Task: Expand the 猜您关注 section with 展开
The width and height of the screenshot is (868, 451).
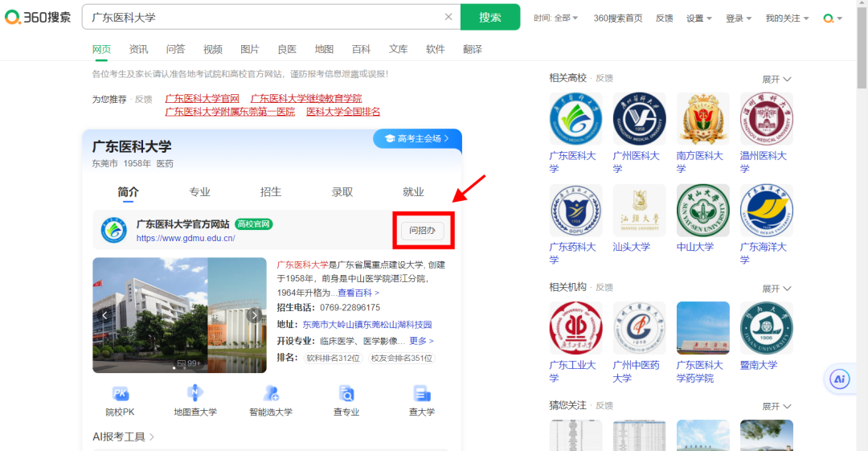Action: click(776, 407)
